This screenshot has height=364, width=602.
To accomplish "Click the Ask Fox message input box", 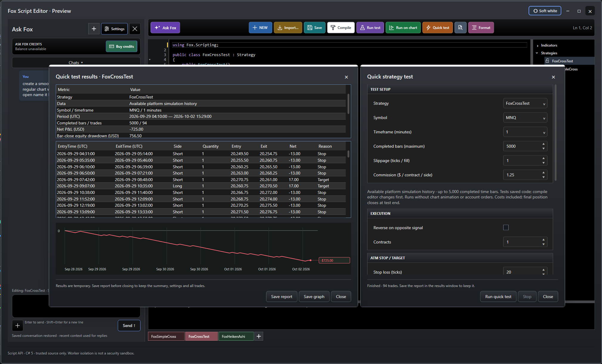I will [x=76, y=306].
